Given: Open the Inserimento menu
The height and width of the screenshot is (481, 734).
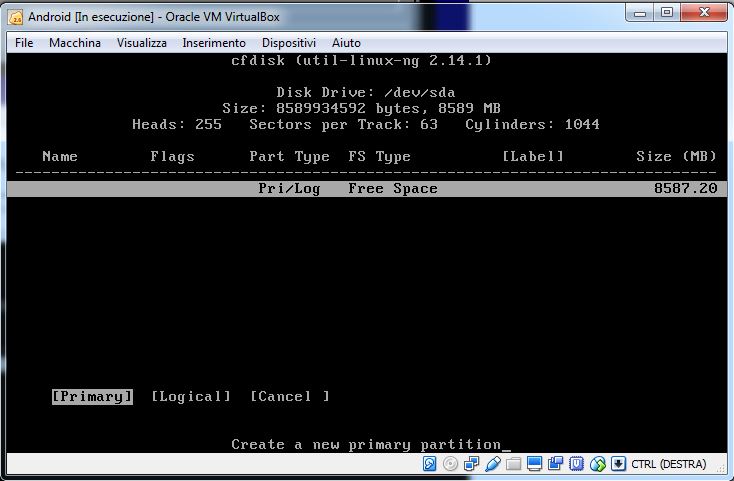Looking at the screenshot, I should tap(213, 43).
